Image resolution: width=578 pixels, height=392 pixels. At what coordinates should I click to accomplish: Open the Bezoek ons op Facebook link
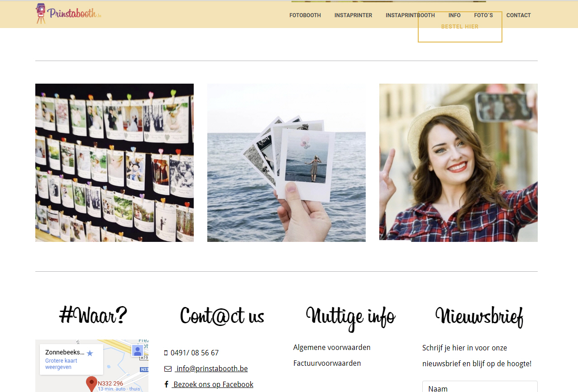[x=213, y=385]
